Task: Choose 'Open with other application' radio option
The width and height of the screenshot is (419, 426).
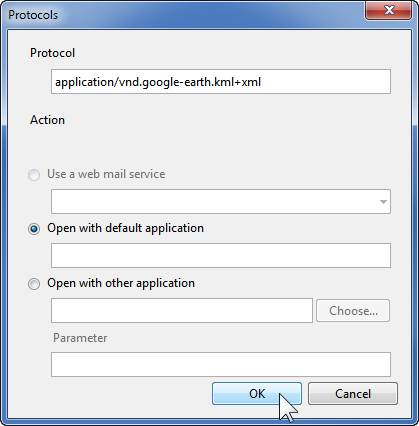Action: point(34,284)
